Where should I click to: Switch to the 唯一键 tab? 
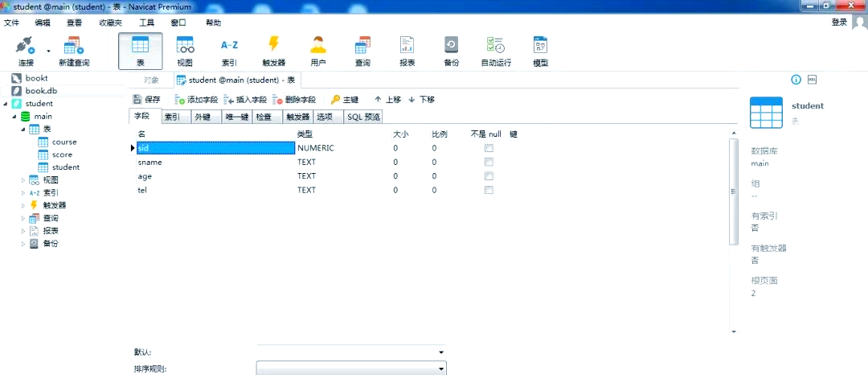tap(237, 117)
